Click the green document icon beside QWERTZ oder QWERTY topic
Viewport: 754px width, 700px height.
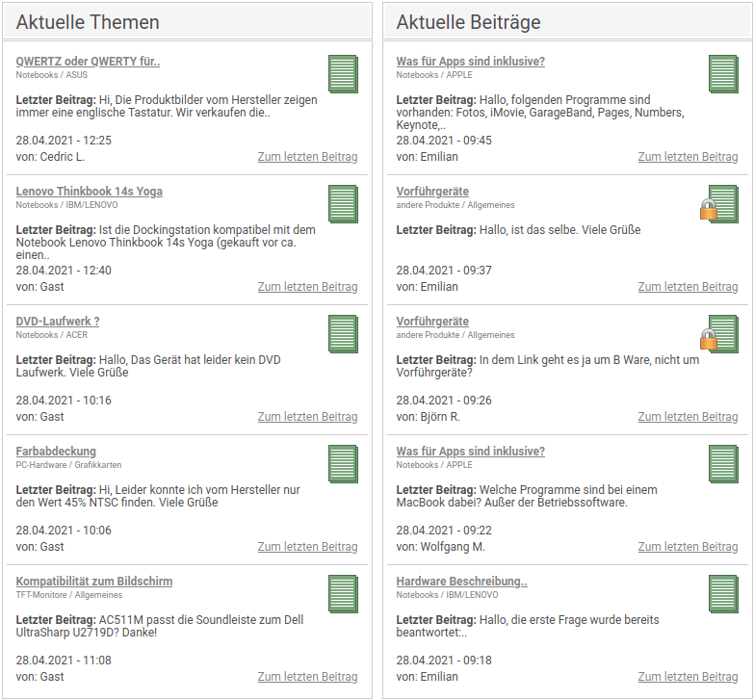pos(344,74)
